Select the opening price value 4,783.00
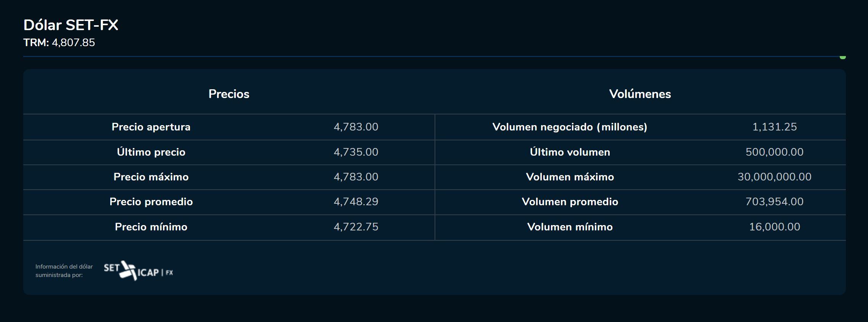Screen dimensions: 868x322 tap(356, 127)
